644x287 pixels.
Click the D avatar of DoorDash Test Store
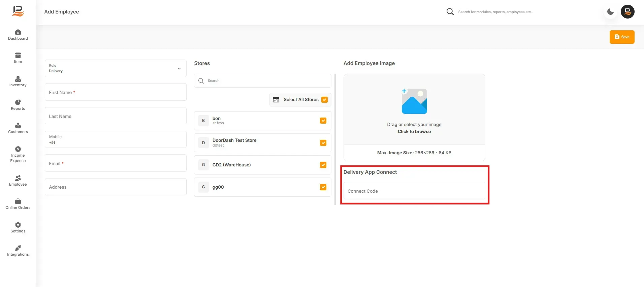pyautogui.click(x=203, y=143)
